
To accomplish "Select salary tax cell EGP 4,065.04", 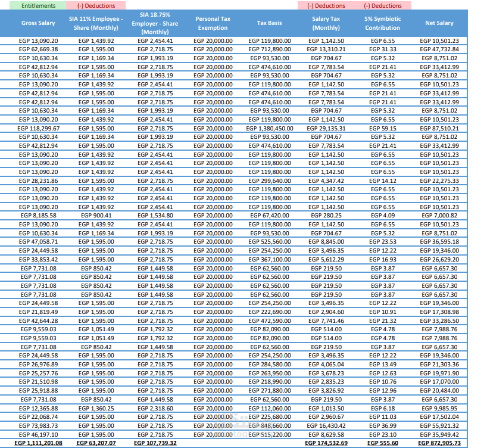I will (x=326, y=365).
